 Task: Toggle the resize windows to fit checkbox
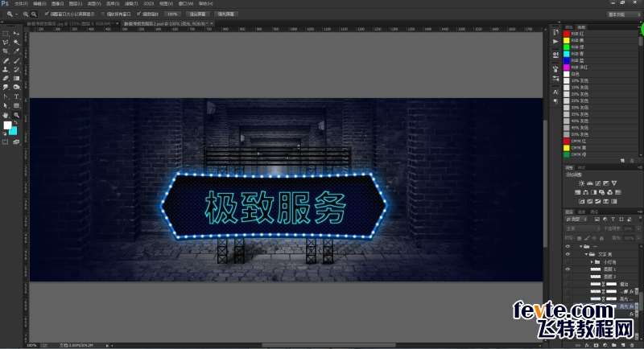(47, 14)
